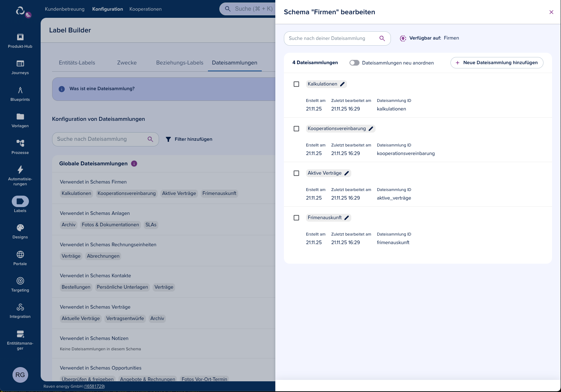The width and height of the screenshot is (561, 392).
Task: Click the pencil icon next to Kalkulationen
Action: 342,84
